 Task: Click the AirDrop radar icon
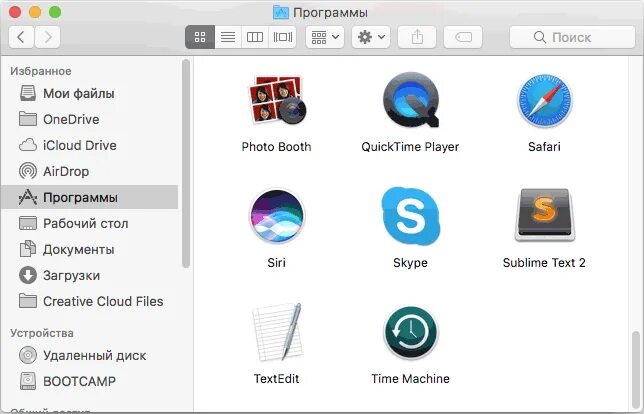point(28,171)
